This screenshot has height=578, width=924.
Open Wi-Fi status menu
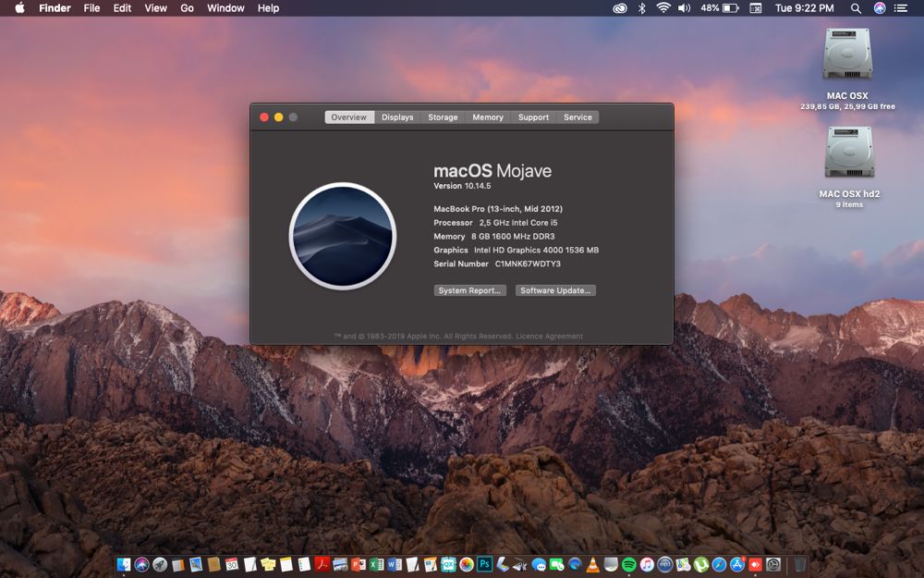pyautogui.click(x=663, y=7)
